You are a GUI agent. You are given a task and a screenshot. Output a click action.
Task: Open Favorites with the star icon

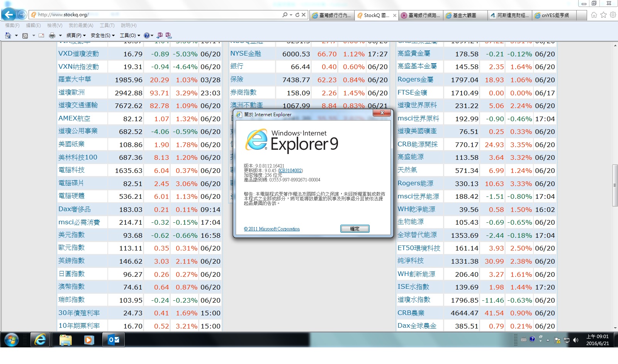(604, 15)
